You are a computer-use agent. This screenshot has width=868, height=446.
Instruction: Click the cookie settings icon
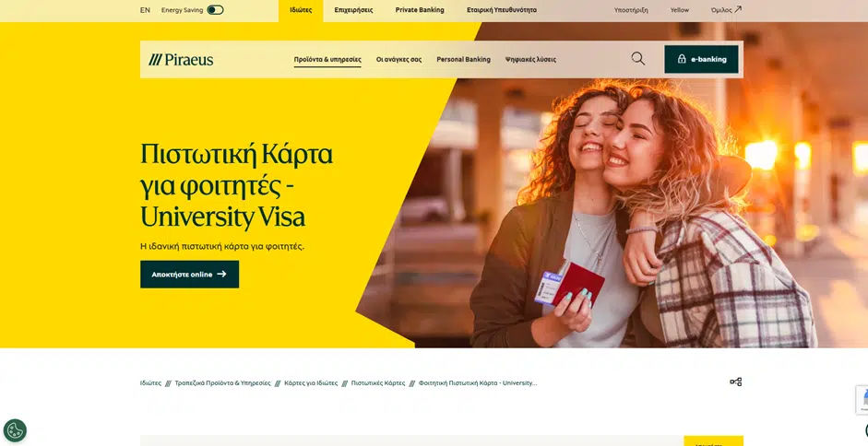point(15,430)
